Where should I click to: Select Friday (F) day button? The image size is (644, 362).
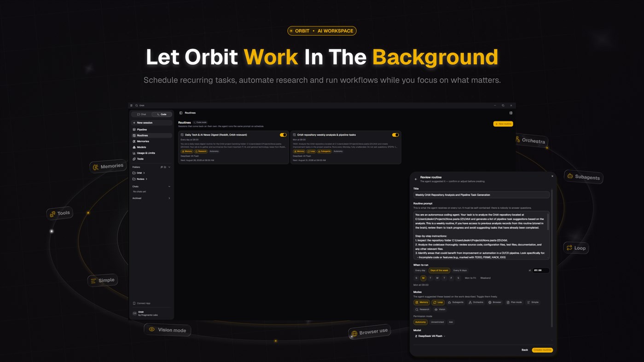(451, 278)
